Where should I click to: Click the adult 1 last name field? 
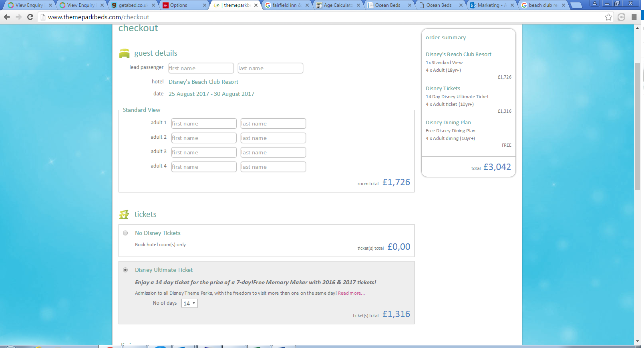click(x=273, y=123)
